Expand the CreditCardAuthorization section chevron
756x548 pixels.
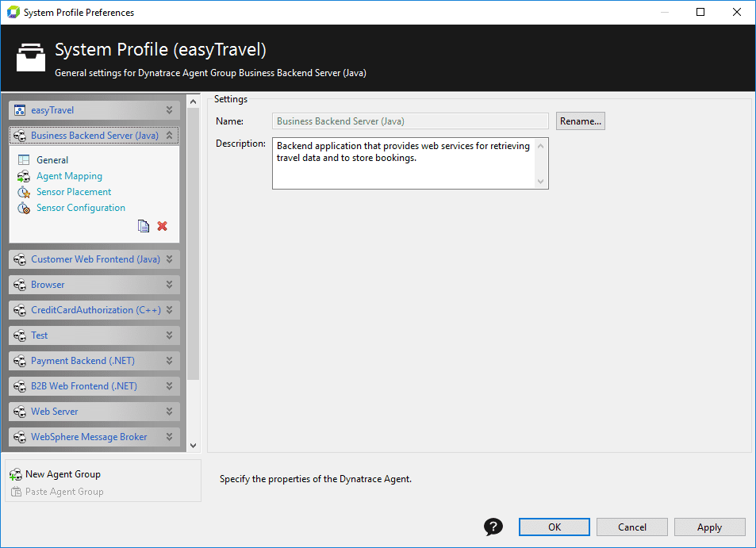click(x=169, y=310)
